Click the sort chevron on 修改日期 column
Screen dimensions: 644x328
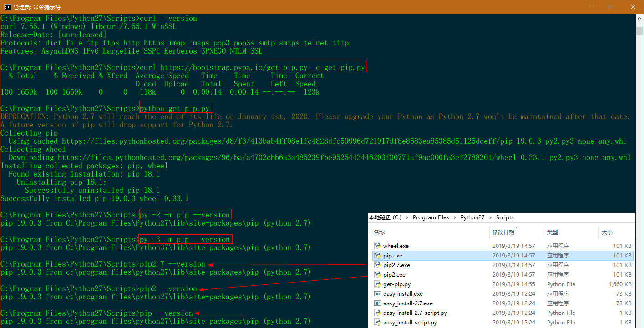tap(517, 227)
